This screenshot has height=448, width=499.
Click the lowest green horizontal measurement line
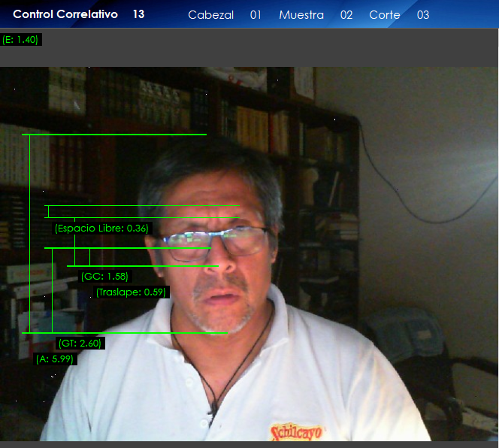click(124, 332)
